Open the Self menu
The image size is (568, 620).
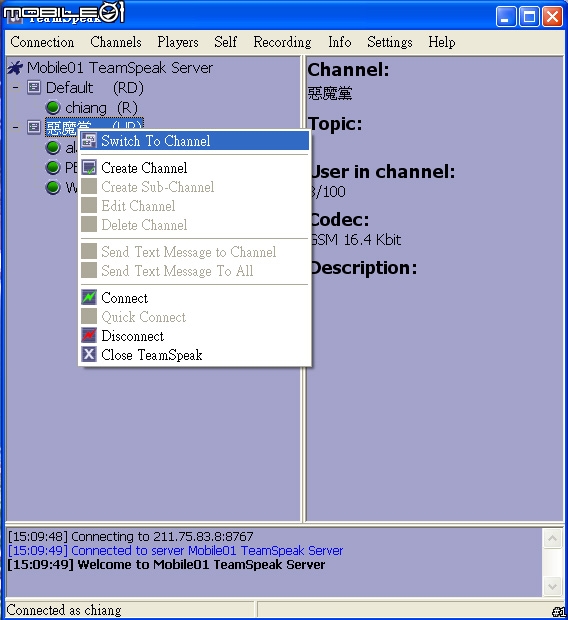point(225,42)
